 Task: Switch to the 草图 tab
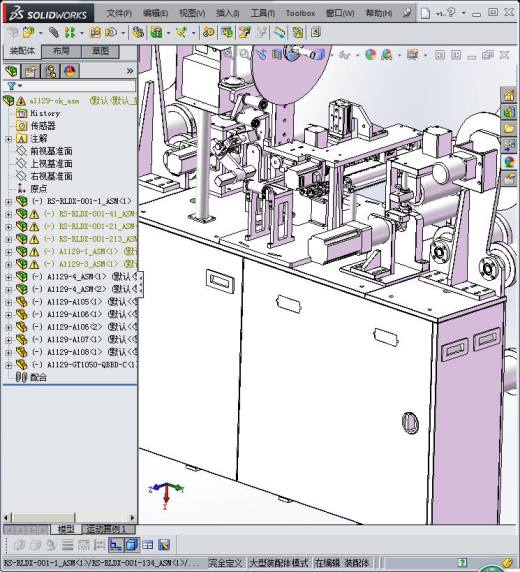100,51
